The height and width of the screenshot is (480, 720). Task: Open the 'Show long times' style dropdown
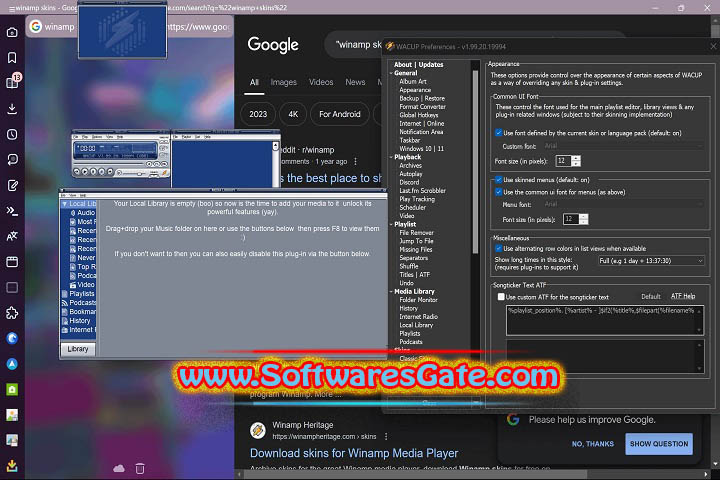(651, 260)
